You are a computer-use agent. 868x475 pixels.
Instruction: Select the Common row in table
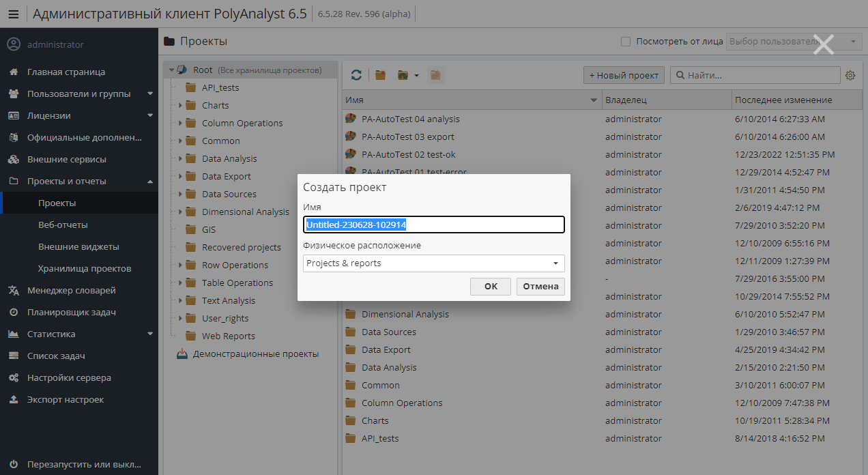point(603,385)
